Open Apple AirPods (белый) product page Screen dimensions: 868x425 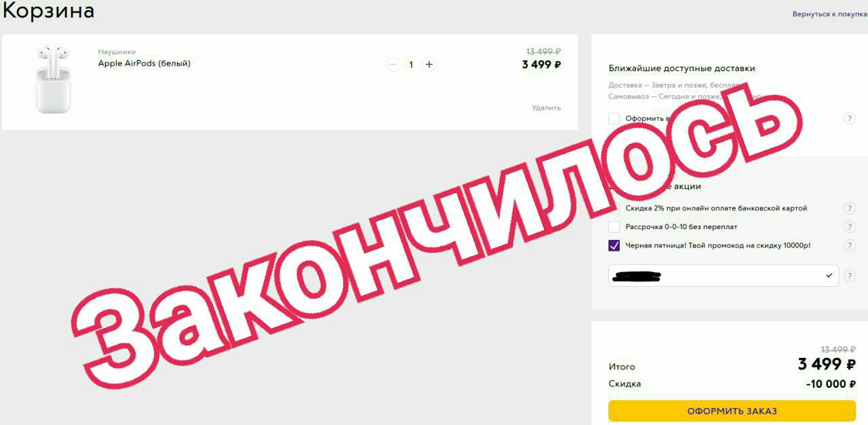[144, 64]
